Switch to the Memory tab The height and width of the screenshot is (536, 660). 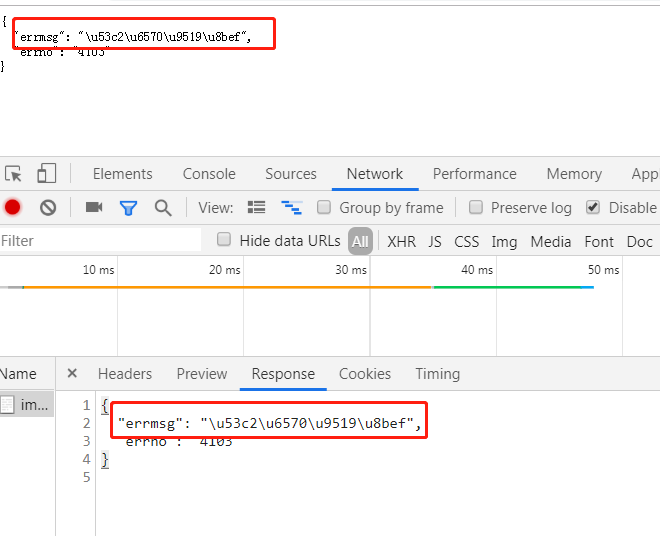point(574,174)
